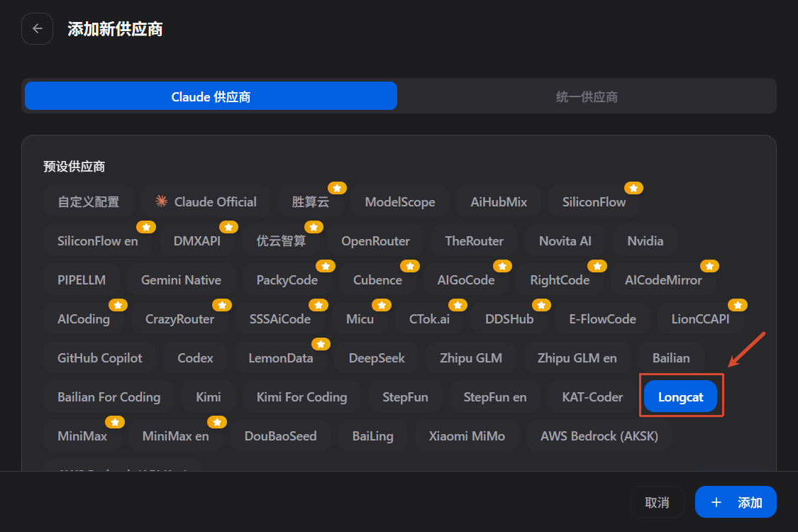Switch to the 统一供应商 tab
The height and width of the screenshot is (532, 798).
[587, 96]
